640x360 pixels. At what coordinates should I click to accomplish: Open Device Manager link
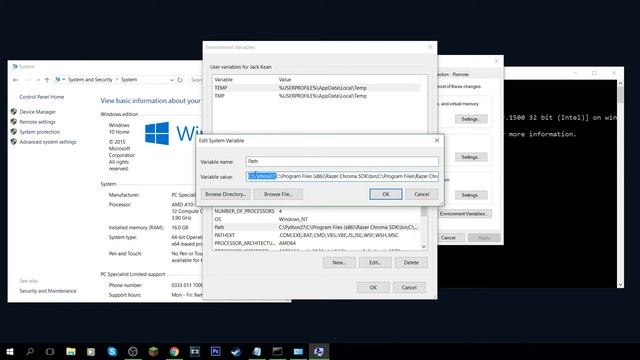click(38, 112)
